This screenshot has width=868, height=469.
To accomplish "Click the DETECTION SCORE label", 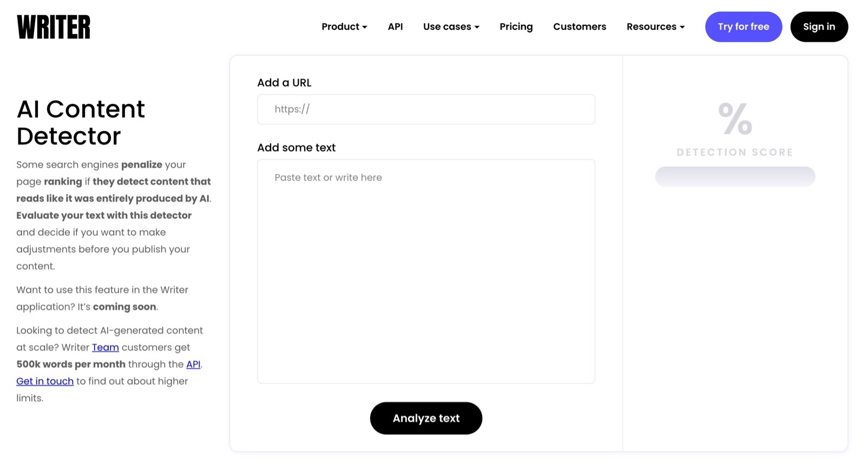I will pyautogui.click(x=735, y=153).
